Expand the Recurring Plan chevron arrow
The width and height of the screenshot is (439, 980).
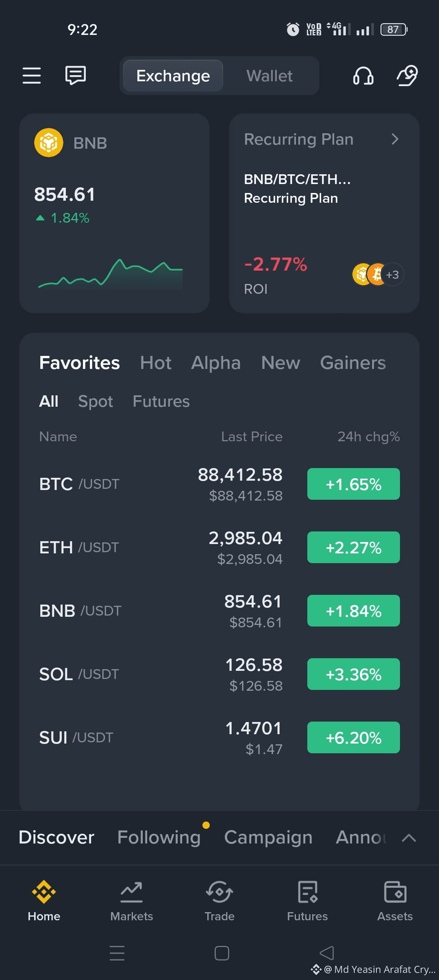click(395, 139)
